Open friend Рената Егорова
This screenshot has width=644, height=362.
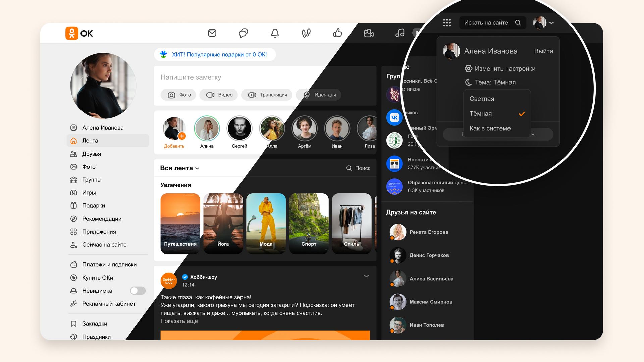click(419, 232)
